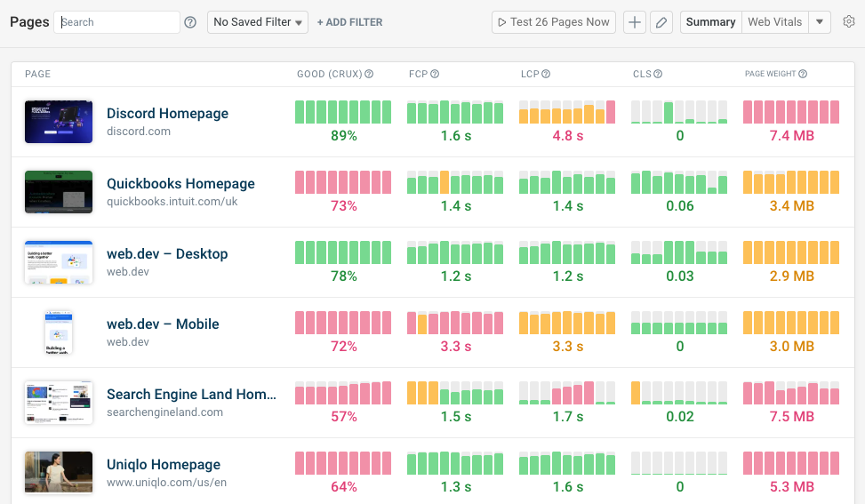This screenshot has width=865, height=504.
Task: Click the GOOD (CRUX) column header
Action: click(329, 74)
